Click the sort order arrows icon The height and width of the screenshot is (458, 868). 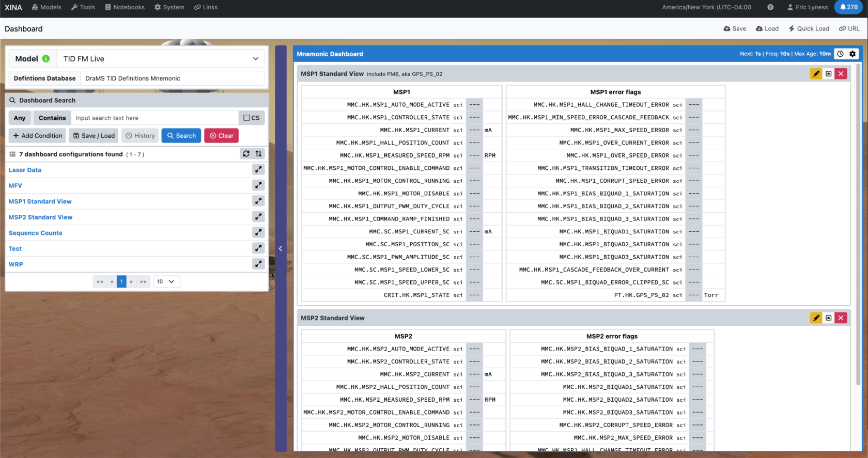click(258, 154)
